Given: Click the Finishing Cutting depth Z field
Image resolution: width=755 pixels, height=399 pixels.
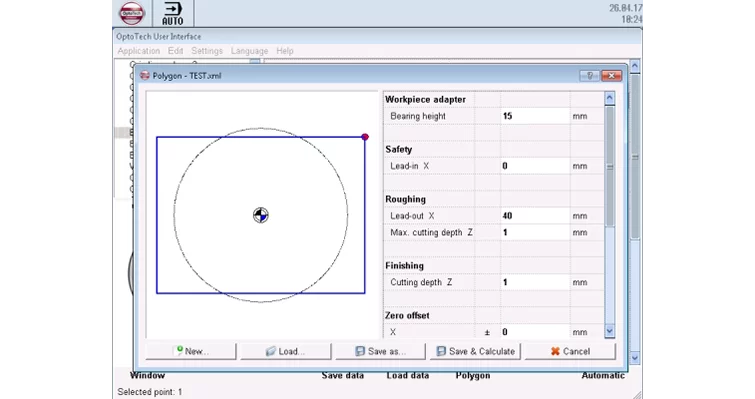Looking at the screenshot, I should [535, 282].
